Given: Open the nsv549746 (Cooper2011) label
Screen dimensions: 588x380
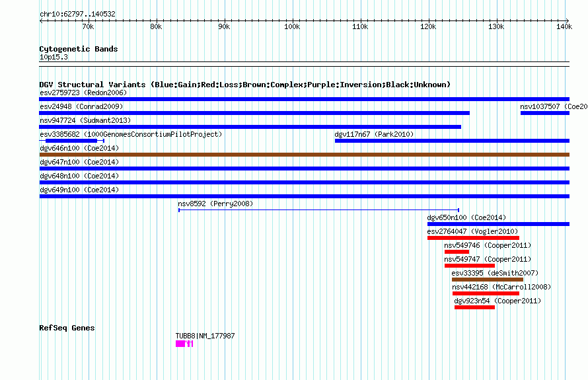Looking at the screenshot, I should [488, 245].
